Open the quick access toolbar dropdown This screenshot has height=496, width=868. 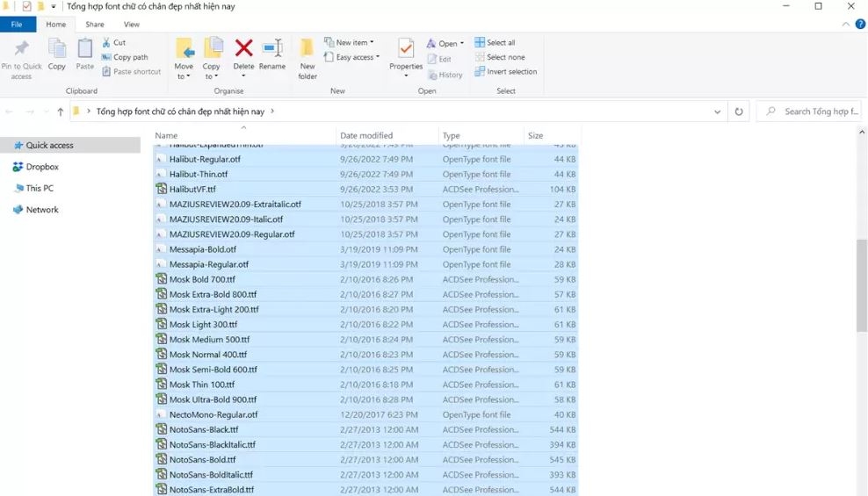(53, 7)
